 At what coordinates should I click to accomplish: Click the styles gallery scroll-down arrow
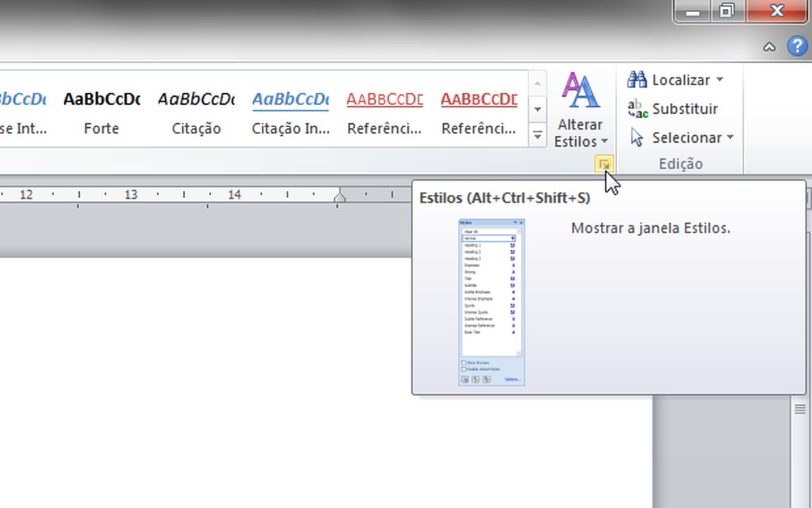[x=537, y=108]
